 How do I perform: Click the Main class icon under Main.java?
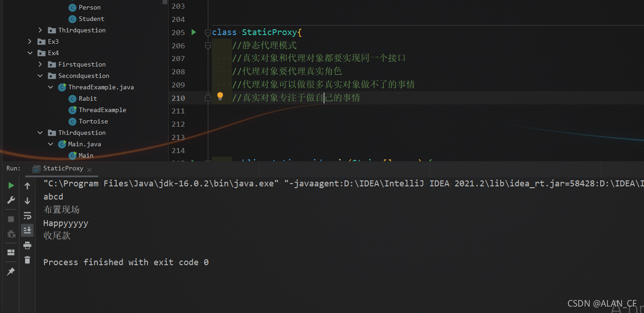click(72, 155)
